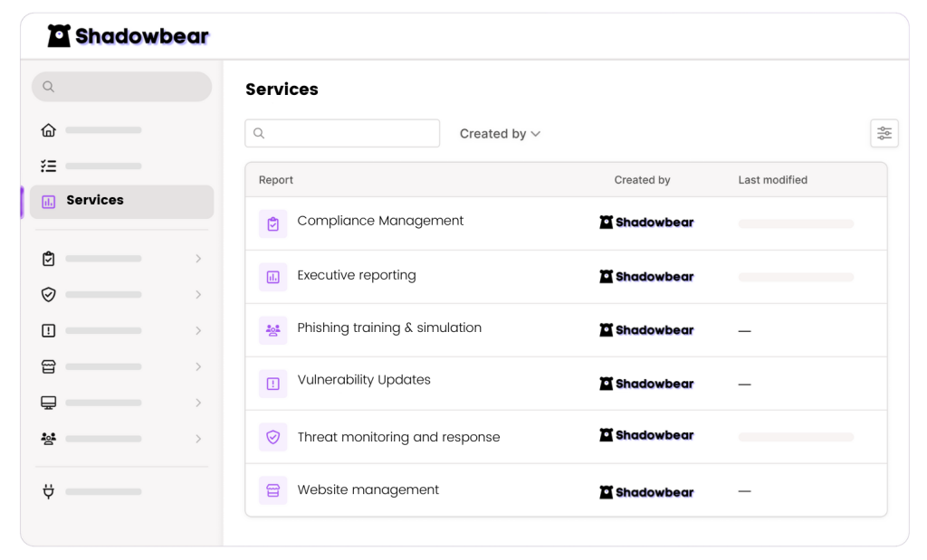
Task: Click the Vulnerability Updates alert icon
Action: pos(272,384)
